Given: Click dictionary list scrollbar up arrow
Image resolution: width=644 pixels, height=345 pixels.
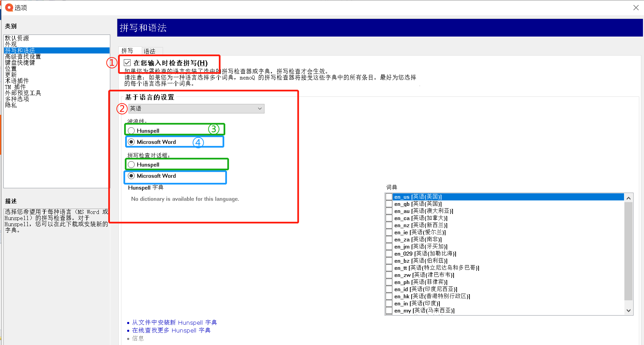Looking at the screenshot, I should click(x=628, y=198).
